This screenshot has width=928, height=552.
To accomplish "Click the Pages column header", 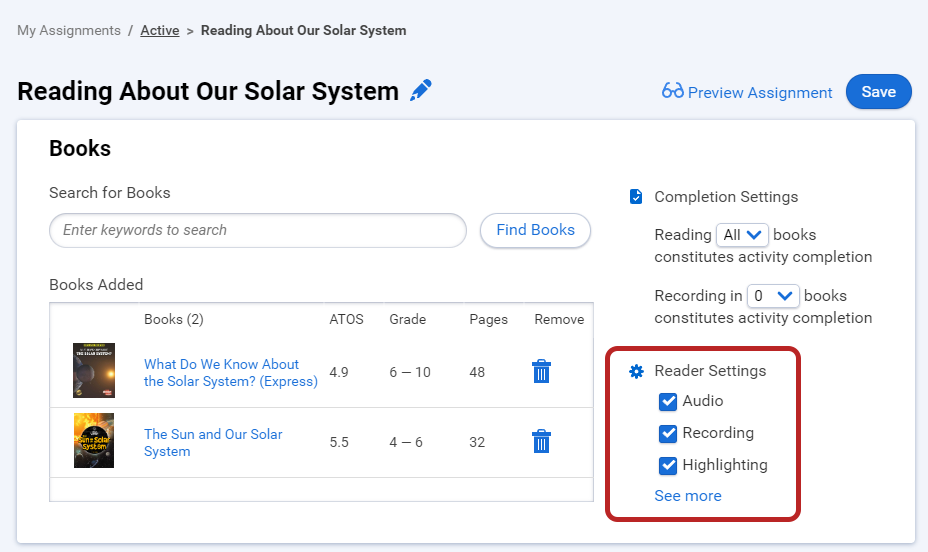I will [488, 319].
